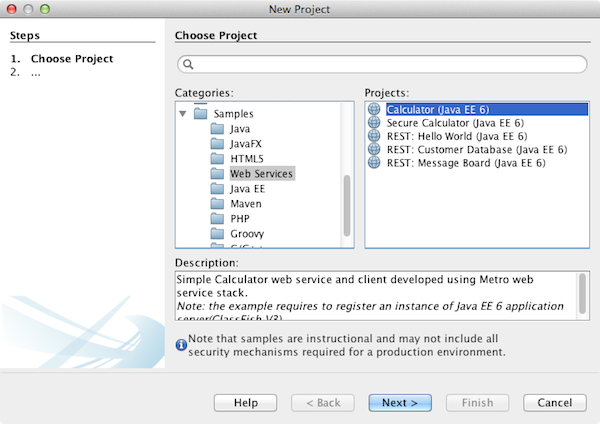The width and height of the screenshot is (600, 424).
Task: Click the Categories list scrollbar
Action: (348, 204)
